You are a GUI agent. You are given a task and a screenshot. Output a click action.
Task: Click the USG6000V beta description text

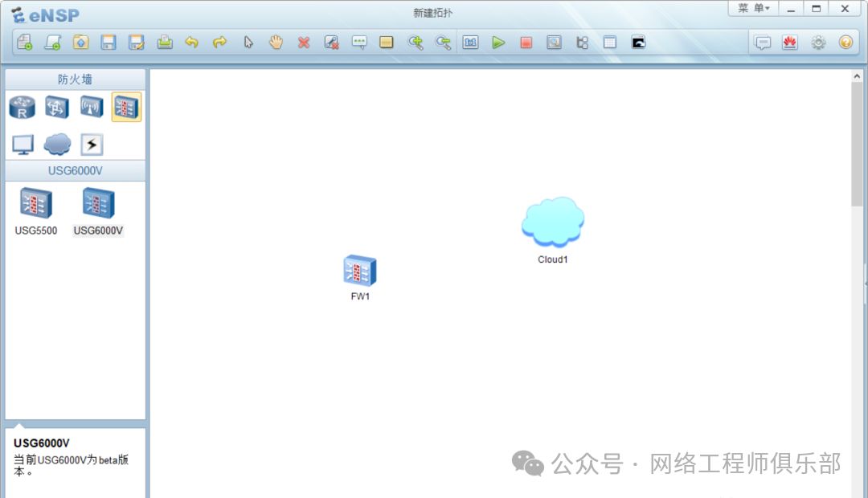coord(71,465)
